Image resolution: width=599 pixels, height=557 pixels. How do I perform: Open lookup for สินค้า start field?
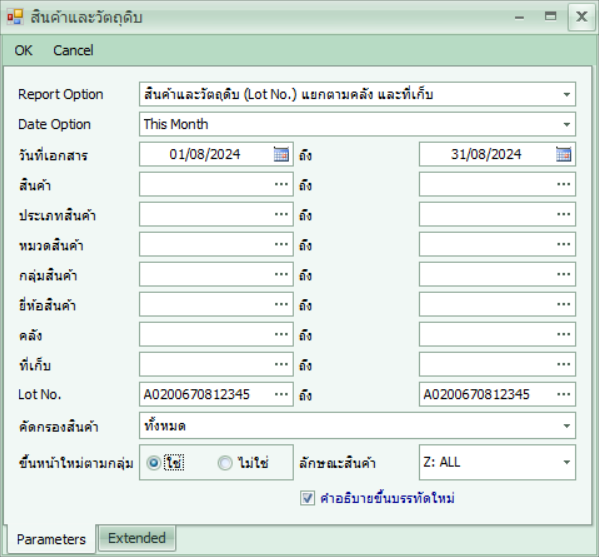pyautogui.click(x=281, y=184)
